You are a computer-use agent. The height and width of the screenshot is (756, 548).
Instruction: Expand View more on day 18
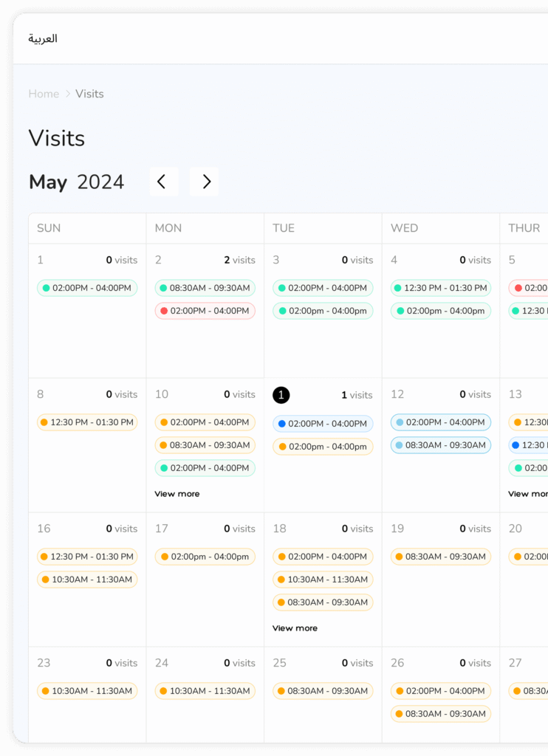click(295, 628)
